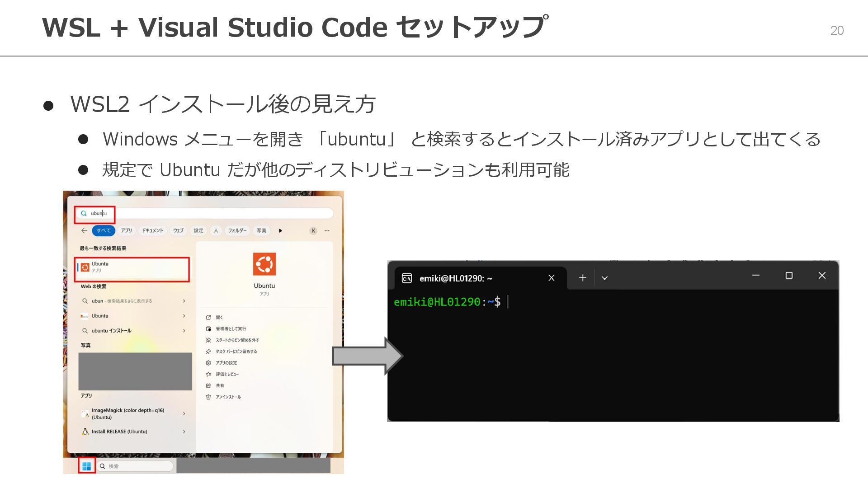868x488 pixels.
Task: Open the three-dots more options menu
Action: (x=327, y=230)
